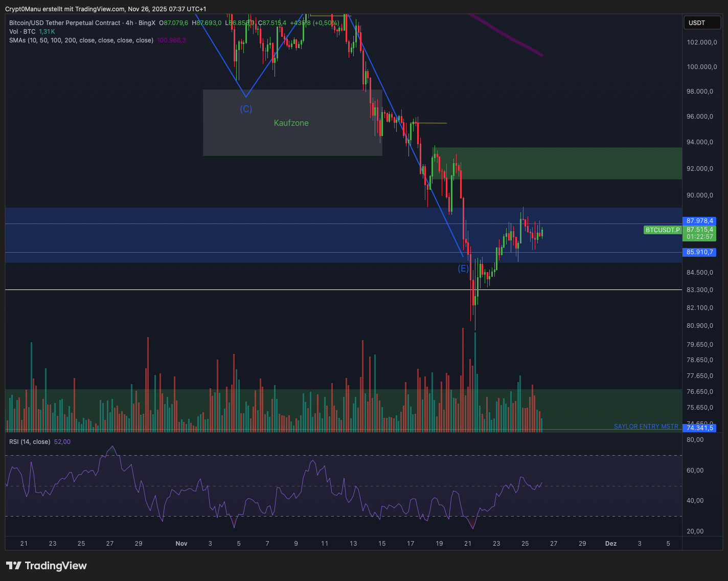Click the TradingView logo at bottom left
Screen dimensions: 728x581
click(47, 566)
